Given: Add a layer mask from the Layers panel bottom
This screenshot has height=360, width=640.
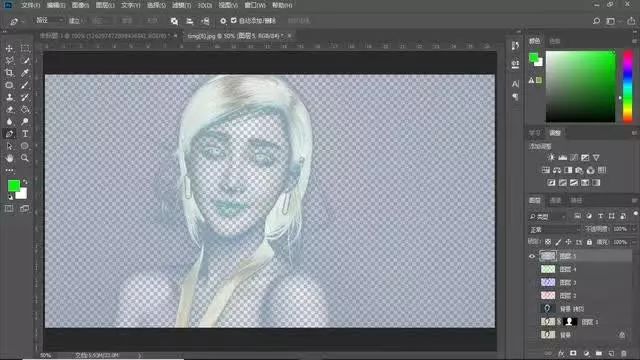Looking at the screenshot, I should pos(573,353).
